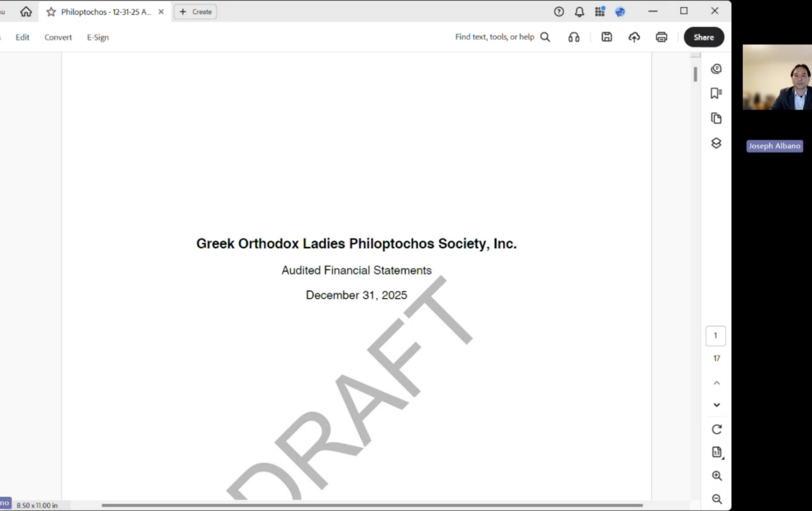Star the Philoptochos document tab
The height and width of the screenshot is (511, 812).
51,12
